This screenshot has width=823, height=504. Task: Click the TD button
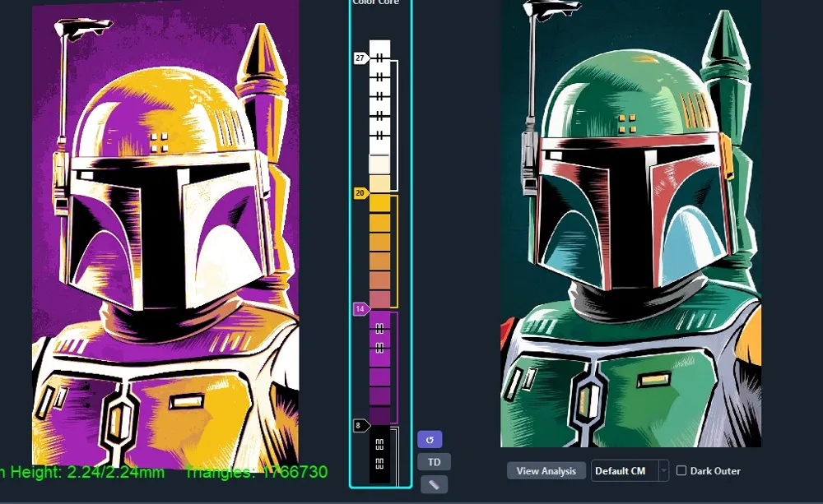tap(434, 462)
